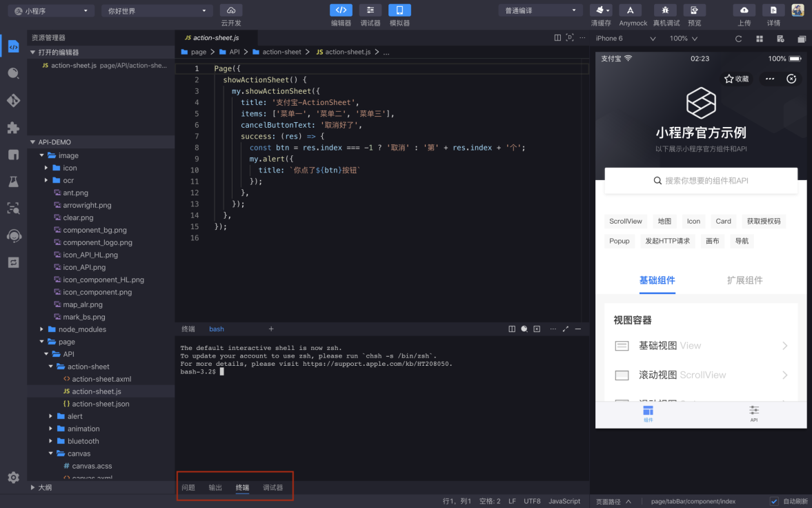Click the 云开发 cloud icon
Image resolution: width=812 pixels, height=508 pixels.
[231, 10]
